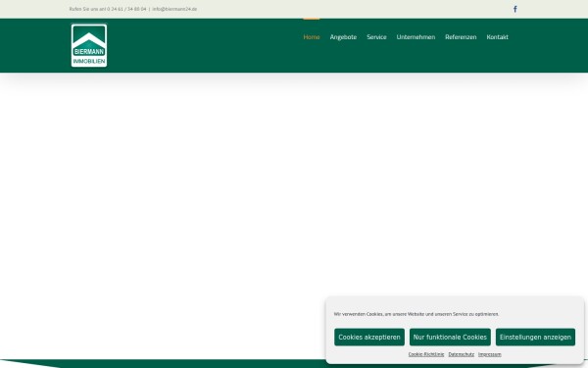Open the Referenzen menu
The height and width of the screenshot is (368, 588).
click(461, 37)
